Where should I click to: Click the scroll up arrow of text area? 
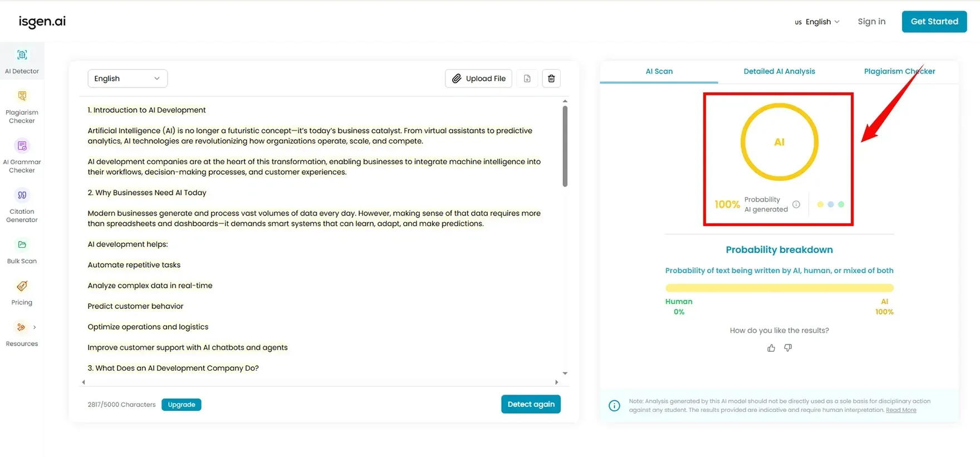(x=565, y=101)
